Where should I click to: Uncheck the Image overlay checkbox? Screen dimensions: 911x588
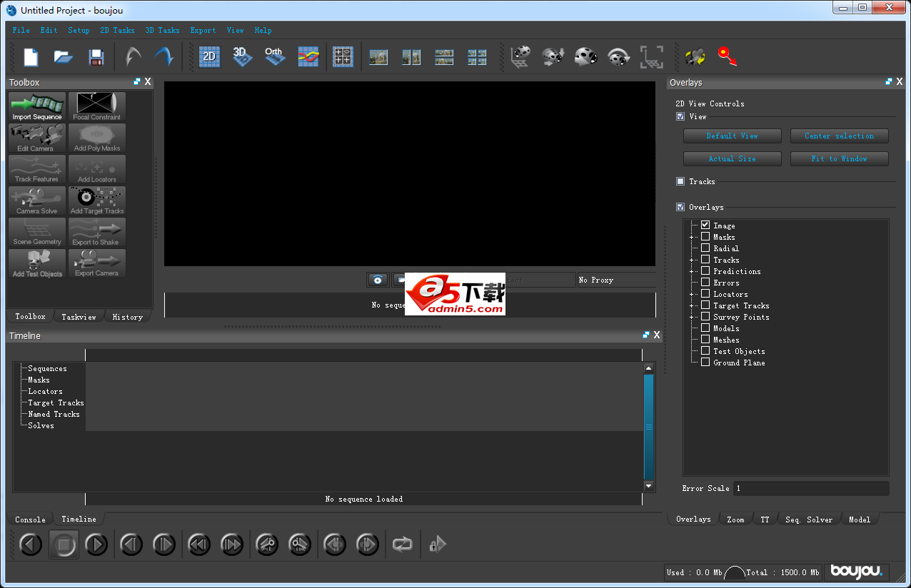coord(705,225)
